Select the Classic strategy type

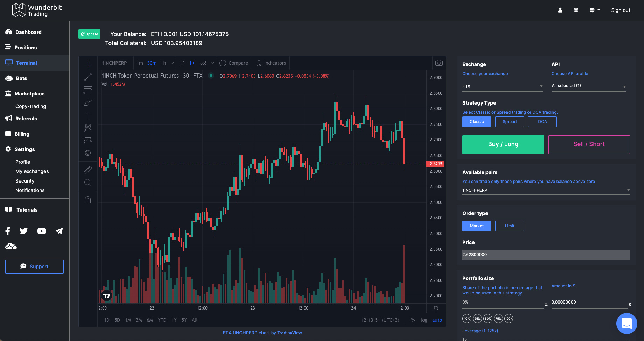[477, 122]
